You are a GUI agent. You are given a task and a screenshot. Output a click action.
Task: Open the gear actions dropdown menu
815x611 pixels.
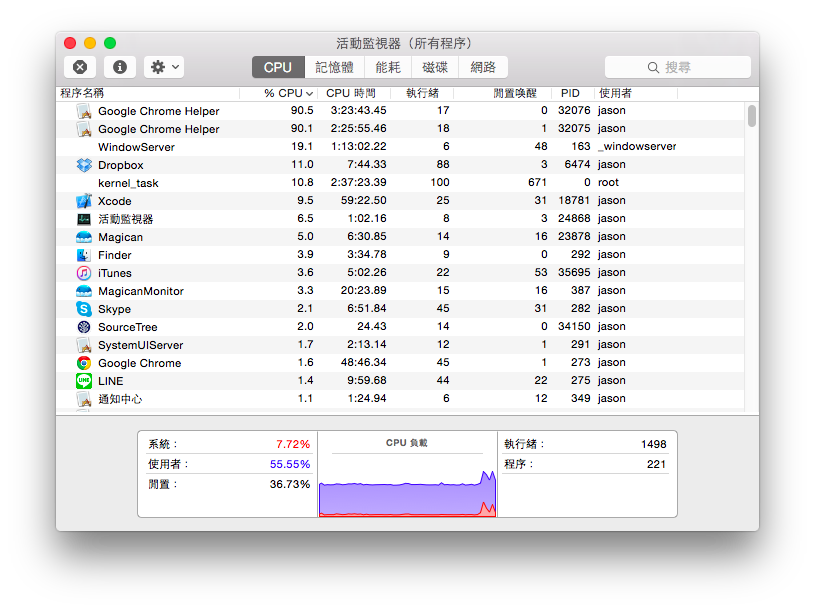tap(164, 67)
